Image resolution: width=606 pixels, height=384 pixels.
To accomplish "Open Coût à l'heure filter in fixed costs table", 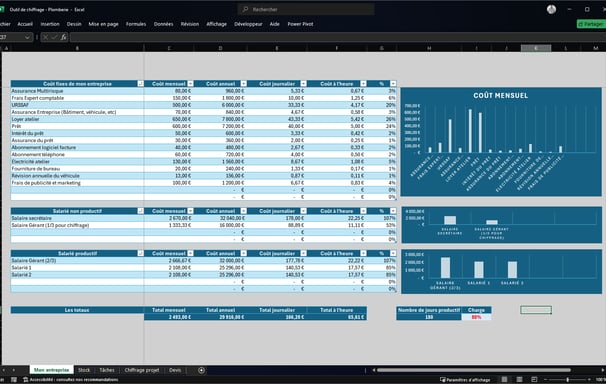I will tap(363, 84).
